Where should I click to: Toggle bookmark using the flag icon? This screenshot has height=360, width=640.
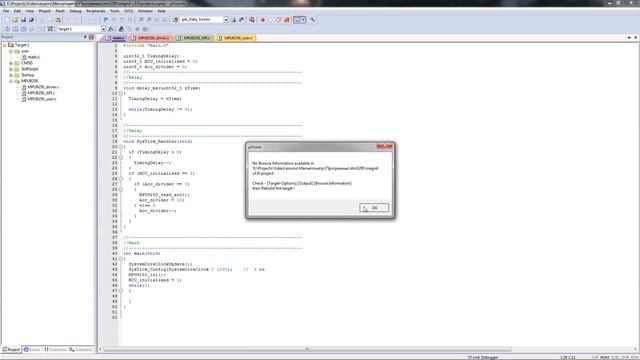tap(106, 20)
